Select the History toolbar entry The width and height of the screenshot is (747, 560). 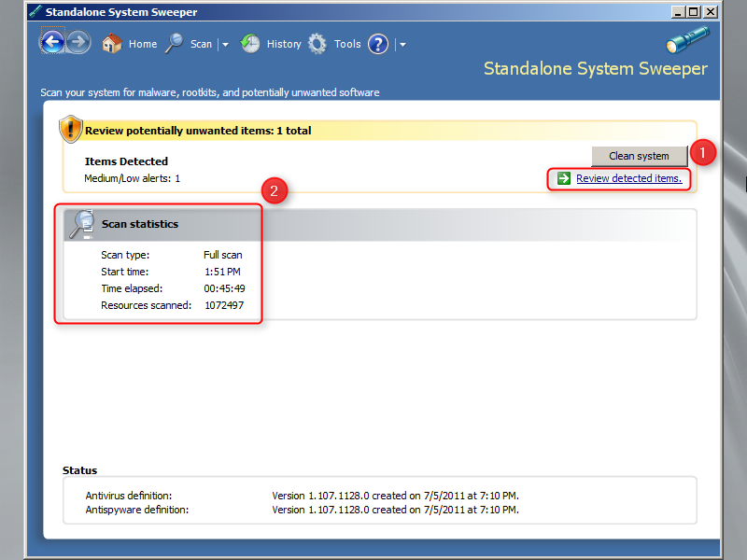[283, 43]
